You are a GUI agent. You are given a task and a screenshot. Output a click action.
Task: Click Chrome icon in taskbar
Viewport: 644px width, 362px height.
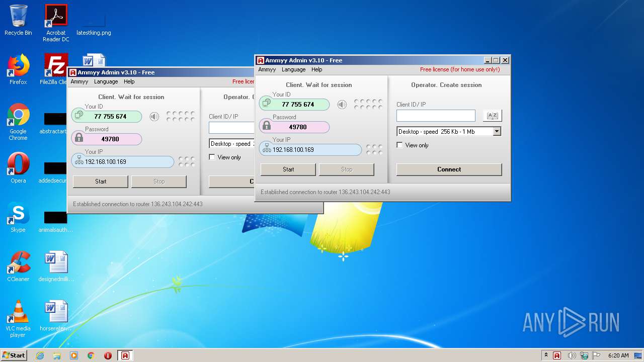91,355
